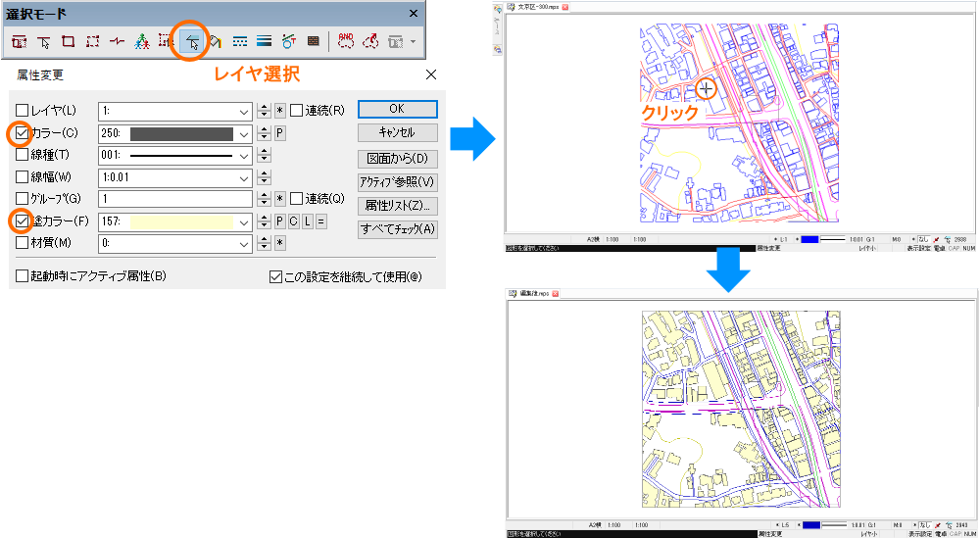Switch to the 編集後.mps tab in lower window
The width and height of the screenshot is (980, 539).
point(534,293)
